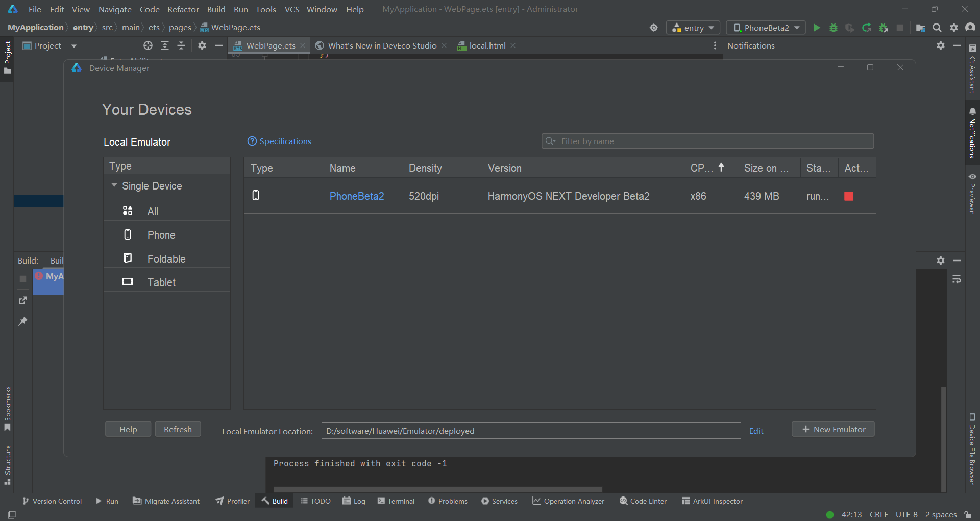Open the ArkUI Inspector tool window

(712, 501)
